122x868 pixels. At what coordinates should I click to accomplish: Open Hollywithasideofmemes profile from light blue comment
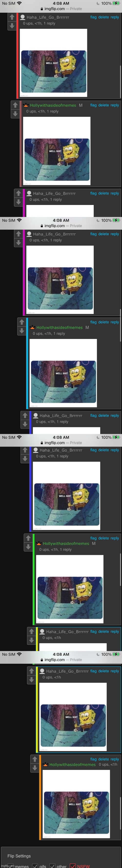pos(59,327)
